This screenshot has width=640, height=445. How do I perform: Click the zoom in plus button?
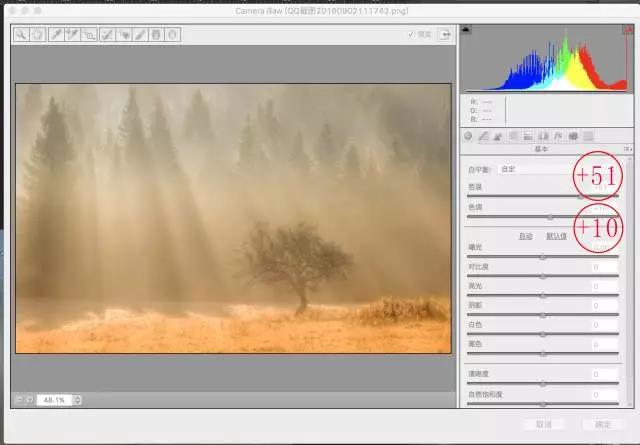(29, 400)
